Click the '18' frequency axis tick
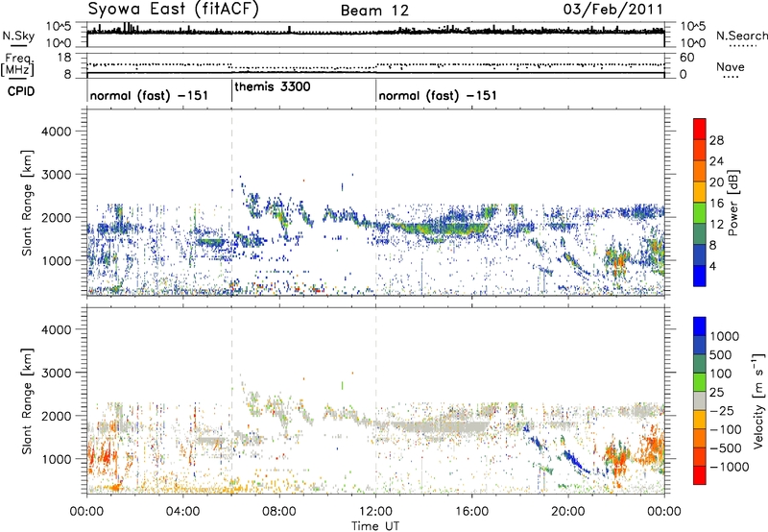The height and width of the screenshot is (532, 768). pyautogui.click(x=63, y=58)
